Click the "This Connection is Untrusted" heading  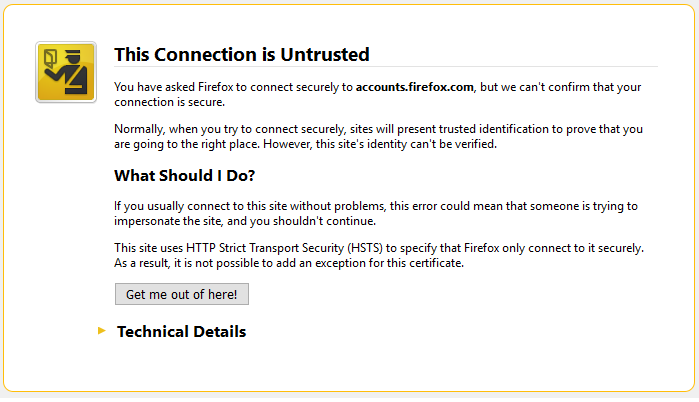tap(242, 54)
